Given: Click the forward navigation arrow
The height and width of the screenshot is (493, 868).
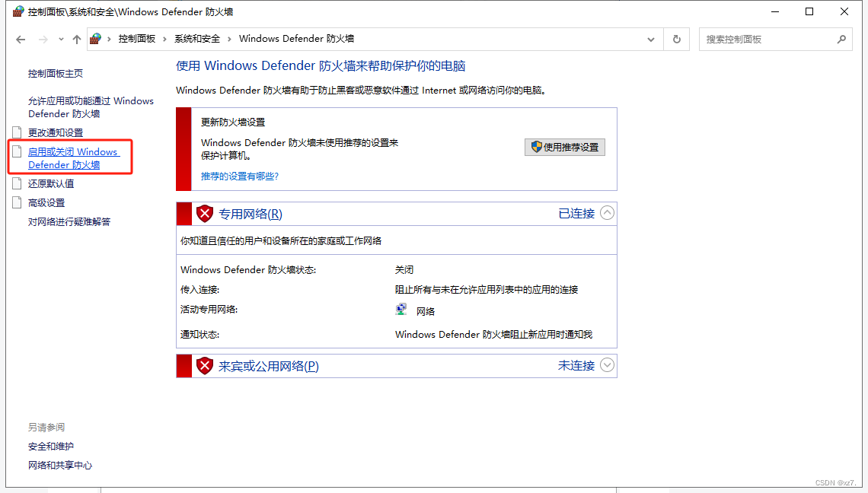Looking at the screenshot, I should pyautogui.click(x=43, y=40).
